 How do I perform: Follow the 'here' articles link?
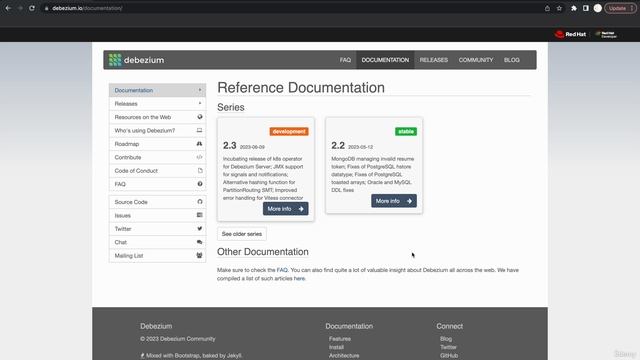pyautogui.click(x=299, y=278)
